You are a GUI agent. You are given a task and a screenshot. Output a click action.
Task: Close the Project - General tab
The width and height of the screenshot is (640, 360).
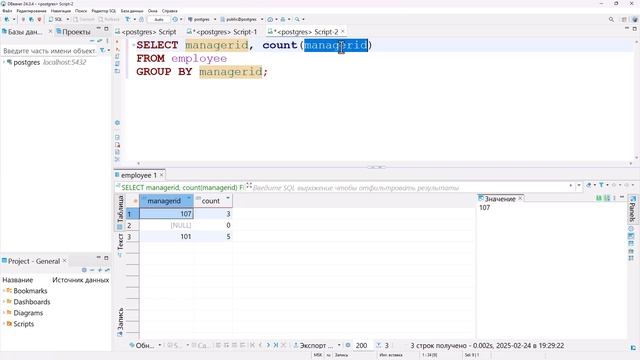(64, 261)
